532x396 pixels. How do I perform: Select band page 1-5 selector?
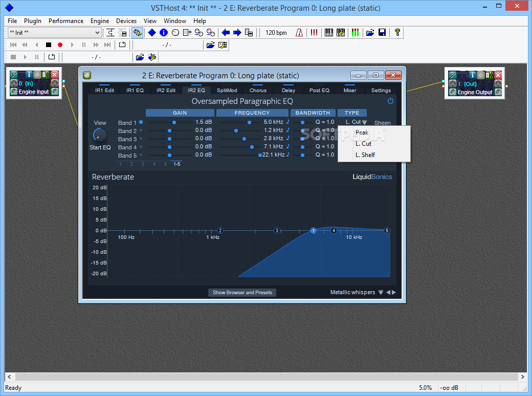pyautogui.click(x=177, y=164)
